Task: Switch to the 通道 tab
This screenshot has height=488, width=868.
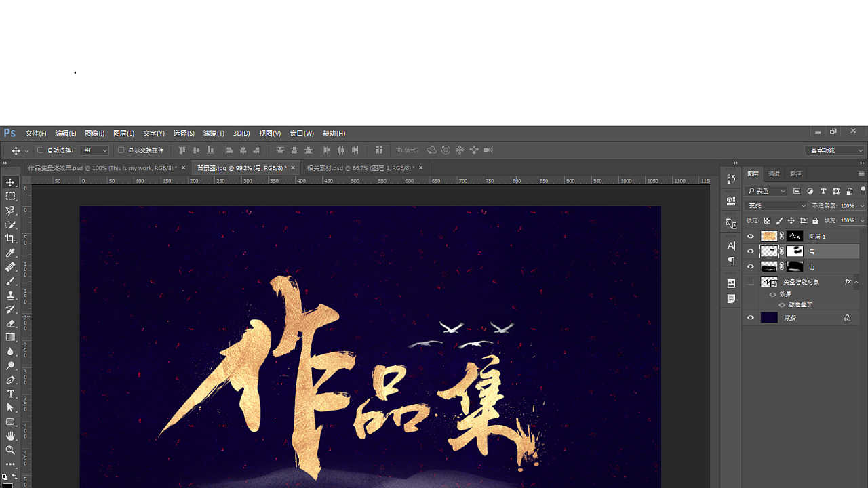Action: coord(774,174)
